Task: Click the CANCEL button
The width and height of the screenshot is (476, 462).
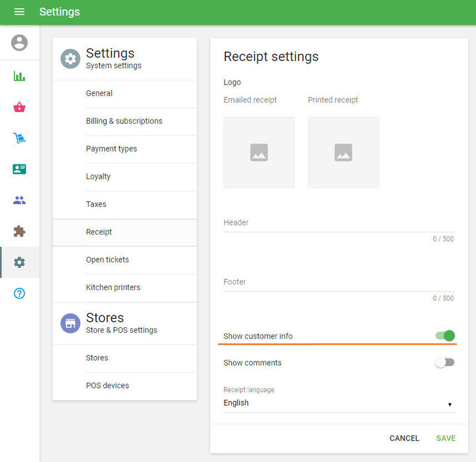Action: coord(404,439)
